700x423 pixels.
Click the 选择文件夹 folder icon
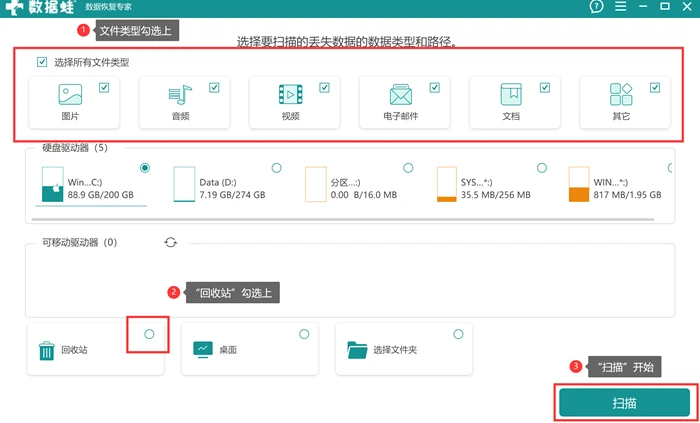point(357,350)
